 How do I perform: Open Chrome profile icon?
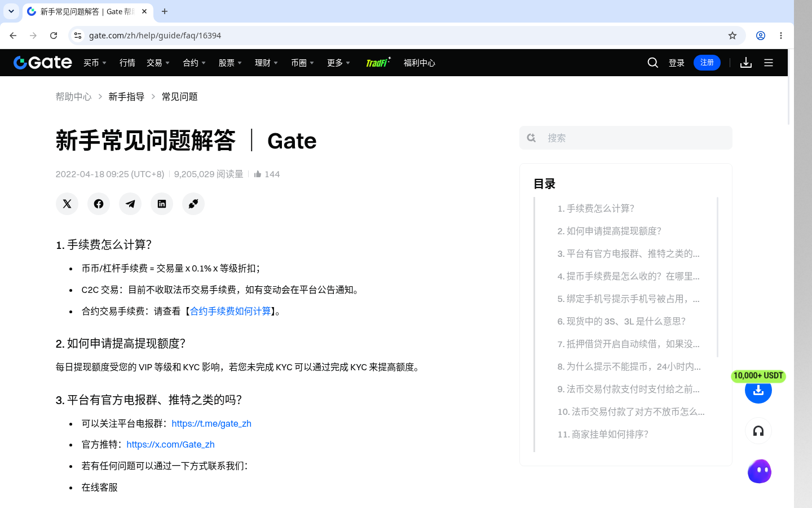(x=761, y=36)
